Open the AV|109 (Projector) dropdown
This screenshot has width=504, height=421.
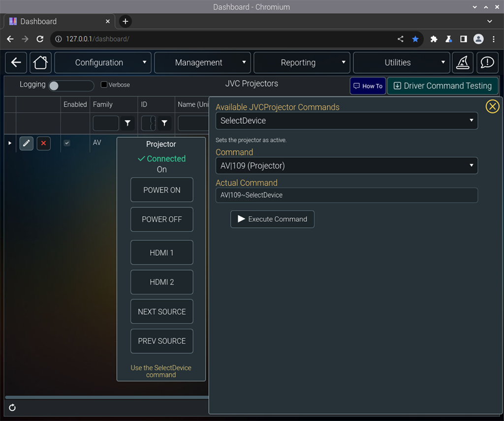pyautogui.click(x=346, y=166)
